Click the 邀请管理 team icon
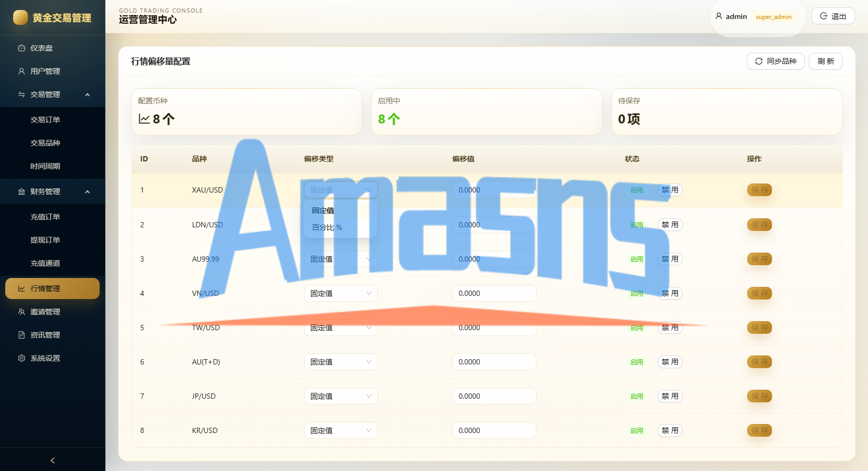This screenshot has height=471, width=868. click(22, 312)
